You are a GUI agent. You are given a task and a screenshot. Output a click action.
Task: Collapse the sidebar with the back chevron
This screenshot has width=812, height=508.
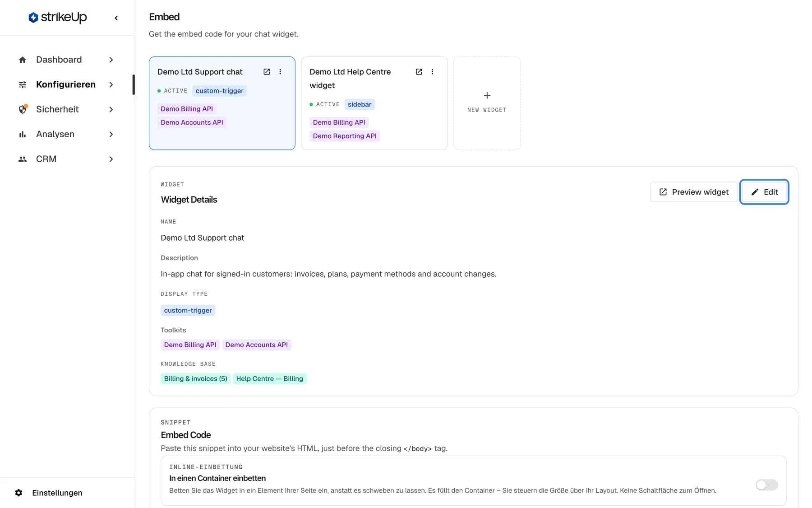pyautogui.click(x=116, y=18)
